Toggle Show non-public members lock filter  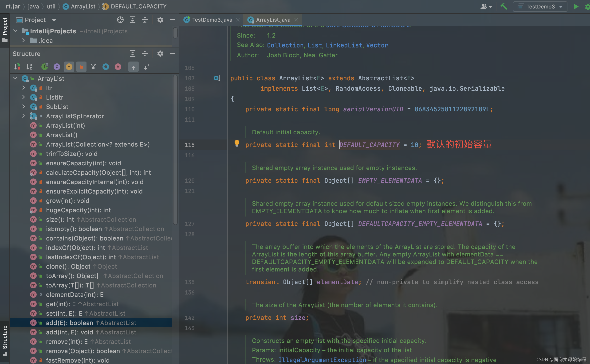[81, 67]
